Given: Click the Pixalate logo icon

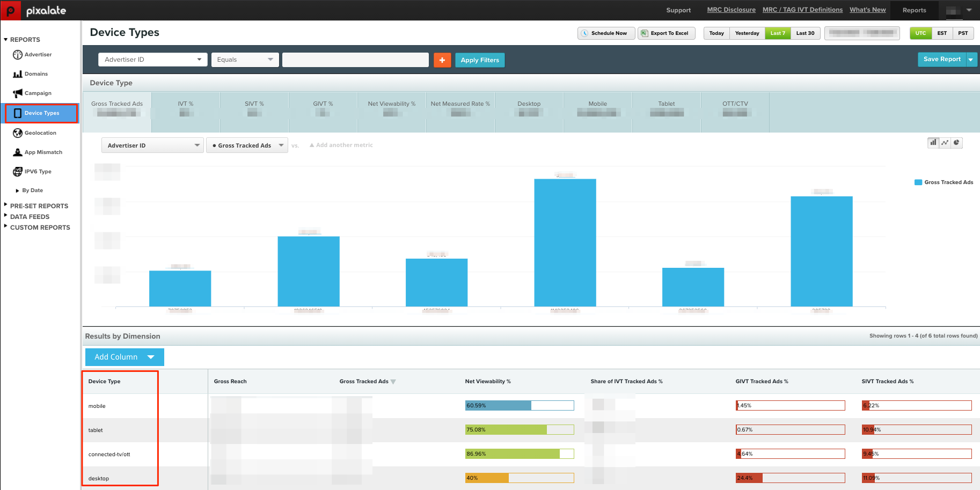Looking at the screenshot, I should point(10,10).
